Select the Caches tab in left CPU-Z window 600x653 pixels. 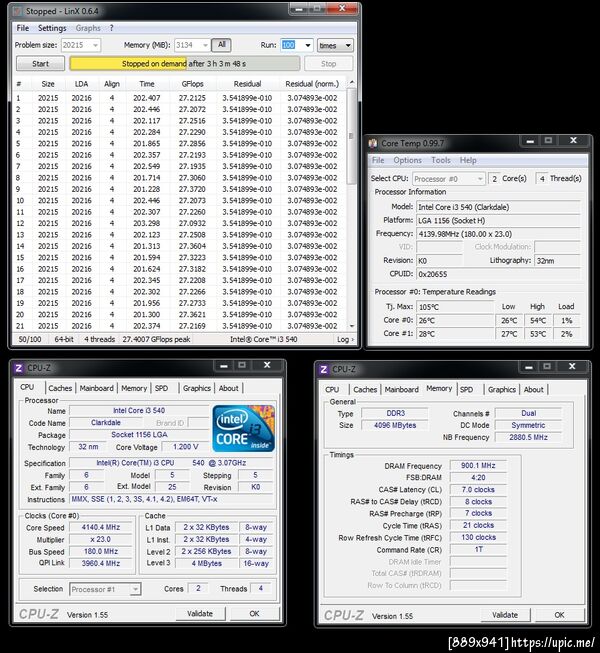tap(60, 388)
